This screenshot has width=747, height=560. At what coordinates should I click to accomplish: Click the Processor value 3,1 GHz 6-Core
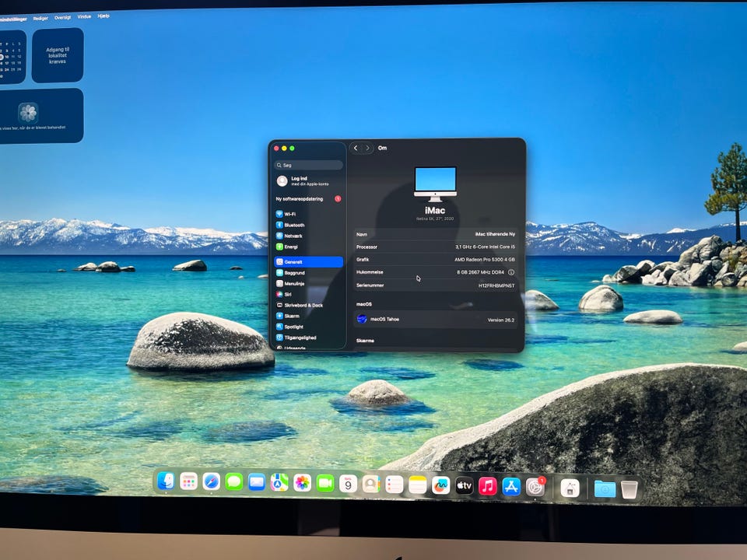pyautogui.click(x=485, y=247)
